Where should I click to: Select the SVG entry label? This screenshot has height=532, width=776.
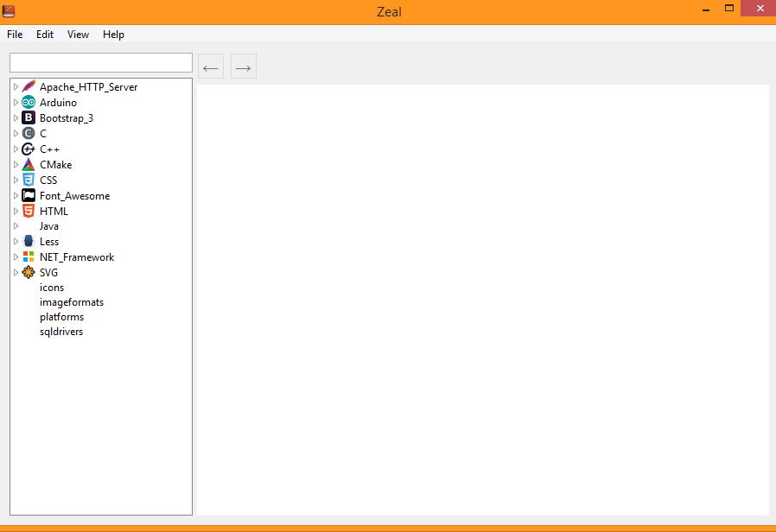48,272
